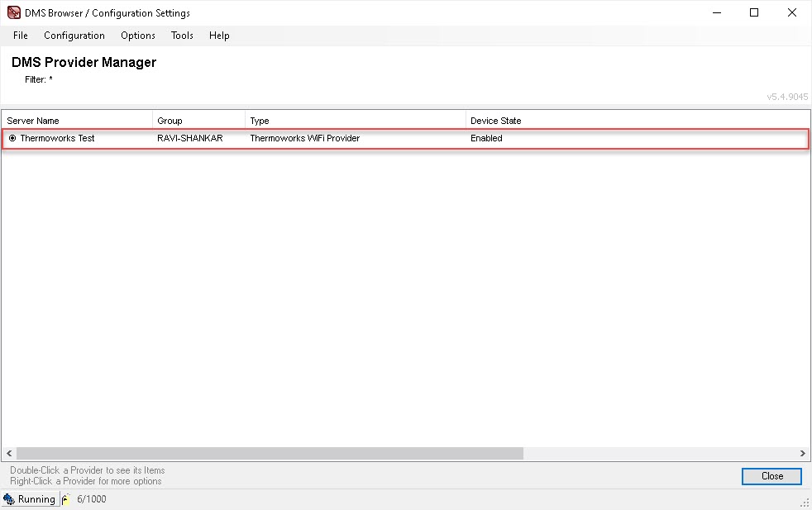
Task: Open the Configuration menu
Action: point(74,36)
